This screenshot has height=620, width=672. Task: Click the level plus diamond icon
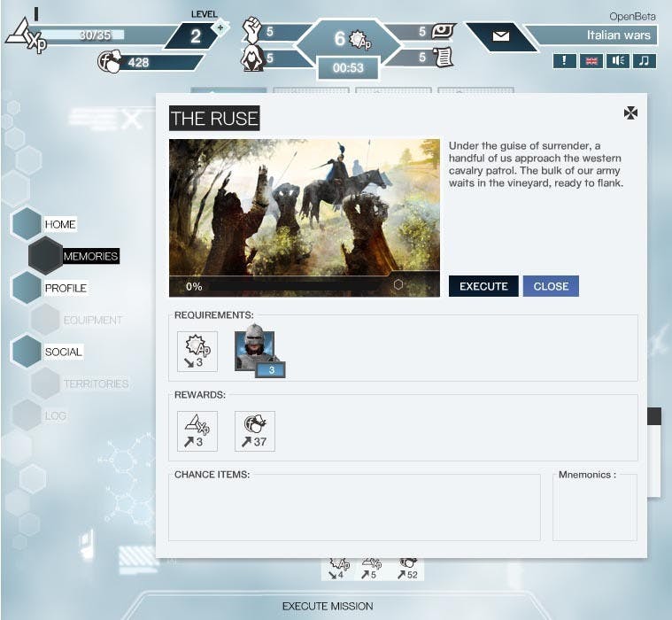pos(220,28)
